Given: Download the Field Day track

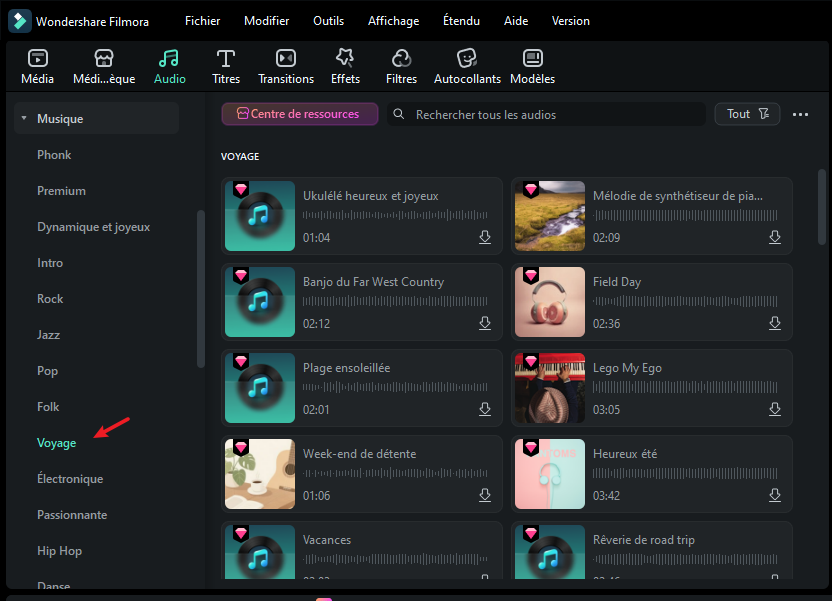Looking at the screenshot, I should (x=775, y=323).
